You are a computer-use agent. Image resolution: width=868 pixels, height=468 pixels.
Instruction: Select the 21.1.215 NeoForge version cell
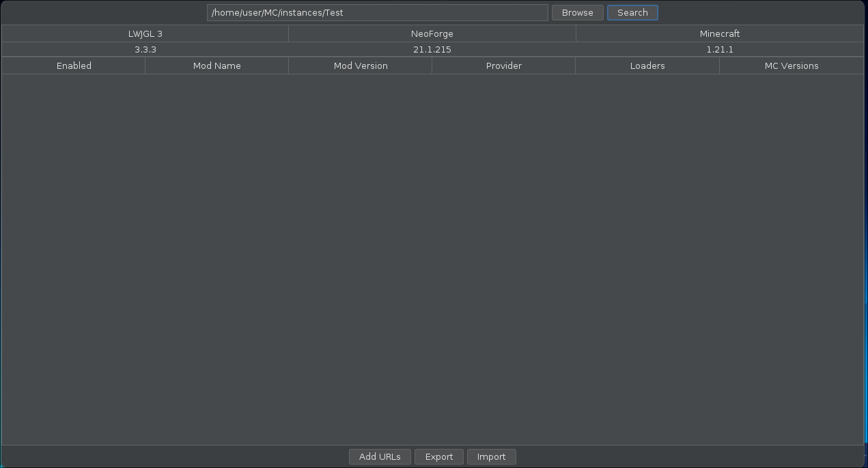click(x=432, y=49)
